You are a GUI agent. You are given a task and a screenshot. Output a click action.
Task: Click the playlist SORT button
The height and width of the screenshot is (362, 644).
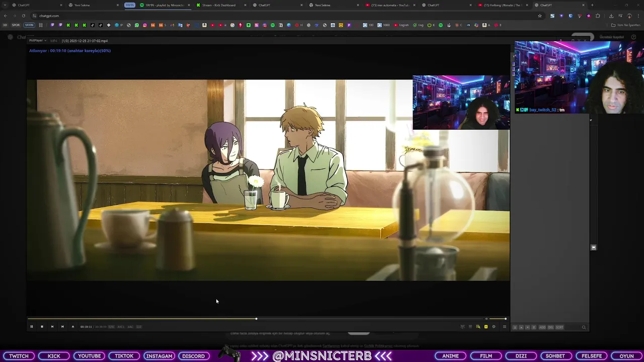559,327
